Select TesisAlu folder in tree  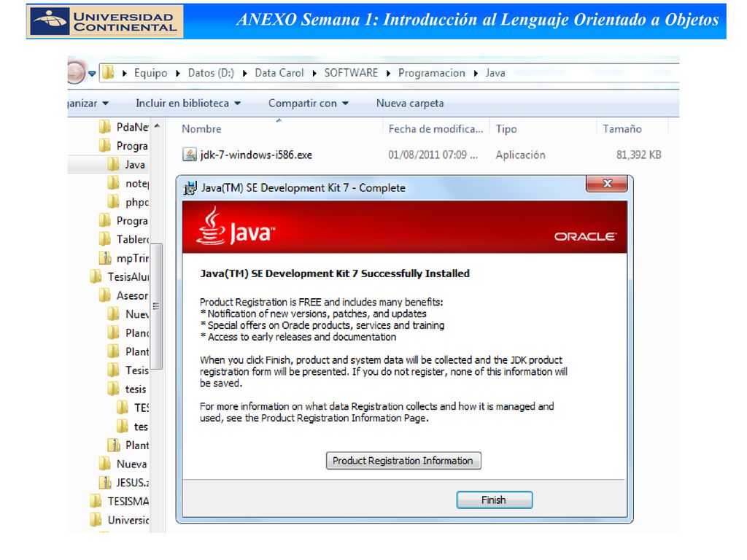pos(120,276)
